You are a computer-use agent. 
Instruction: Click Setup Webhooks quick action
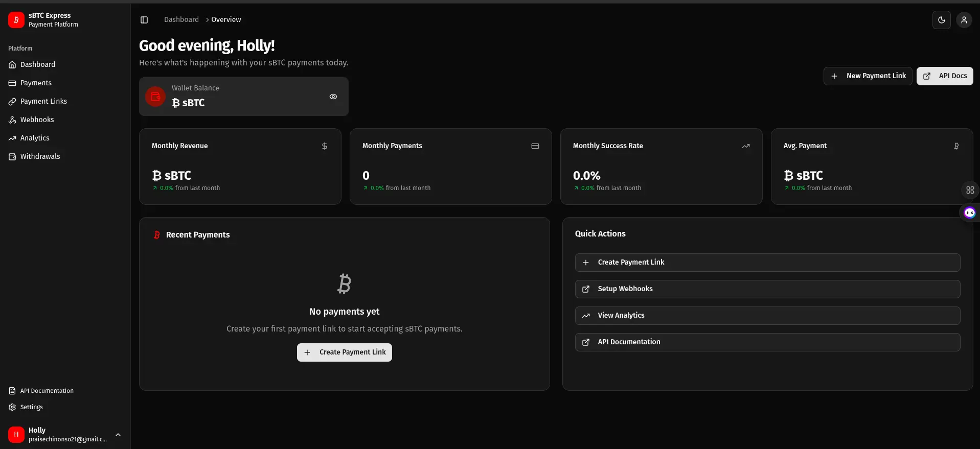click(x=767, y=289)
